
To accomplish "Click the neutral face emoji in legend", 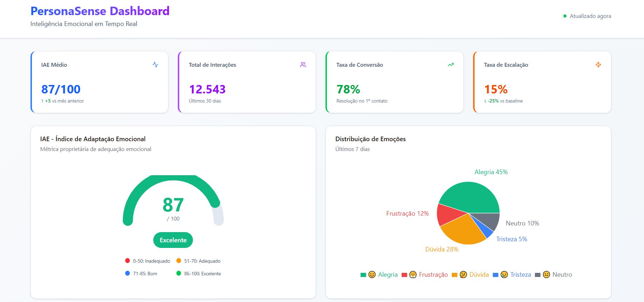I will [546, 275].
